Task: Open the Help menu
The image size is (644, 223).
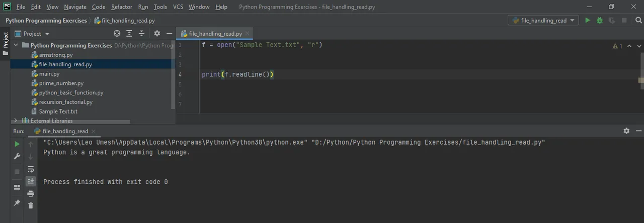Action: pyautogui.click(x=221, y=7)
